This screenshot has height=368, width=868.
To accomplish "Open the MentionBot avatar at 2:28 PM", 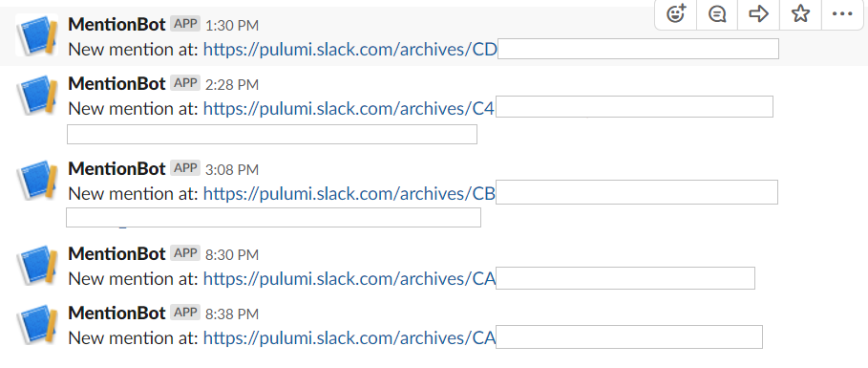I will click(x=36, y=96).
